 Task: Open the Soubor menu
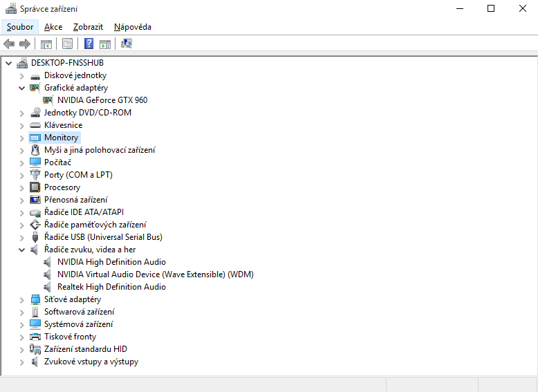tap(20, 27)
